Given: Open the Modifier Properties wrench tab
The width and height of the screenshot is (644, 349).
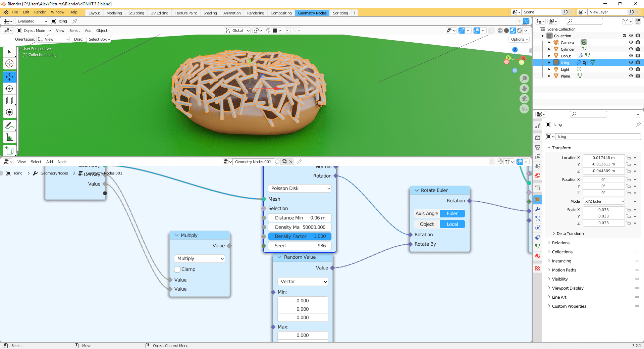Looking at the screenshot, I should (538, 209).
